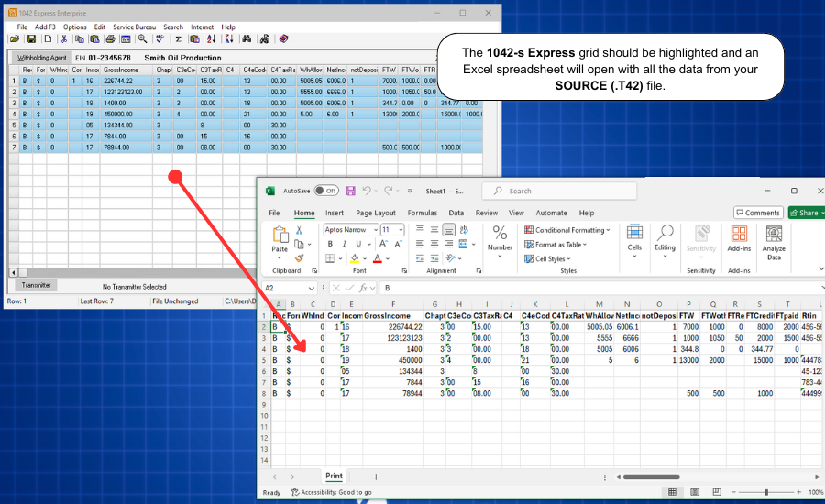Adjust the Excel zoom slider
This screenshot has width=825, height=504.
pyautogui.click(x=765, y=492)
